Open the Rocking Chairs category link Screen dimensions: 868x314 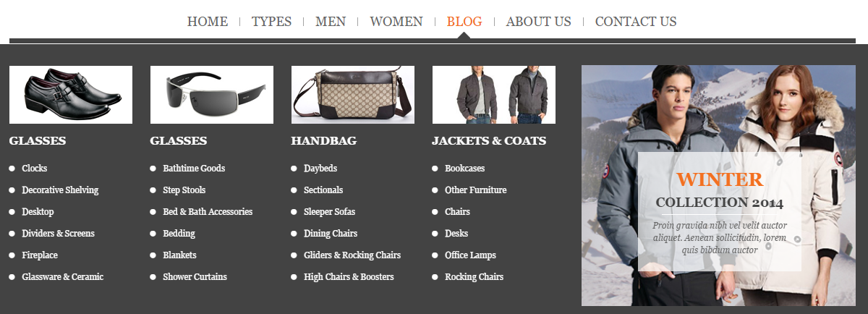tap(474, 277)
